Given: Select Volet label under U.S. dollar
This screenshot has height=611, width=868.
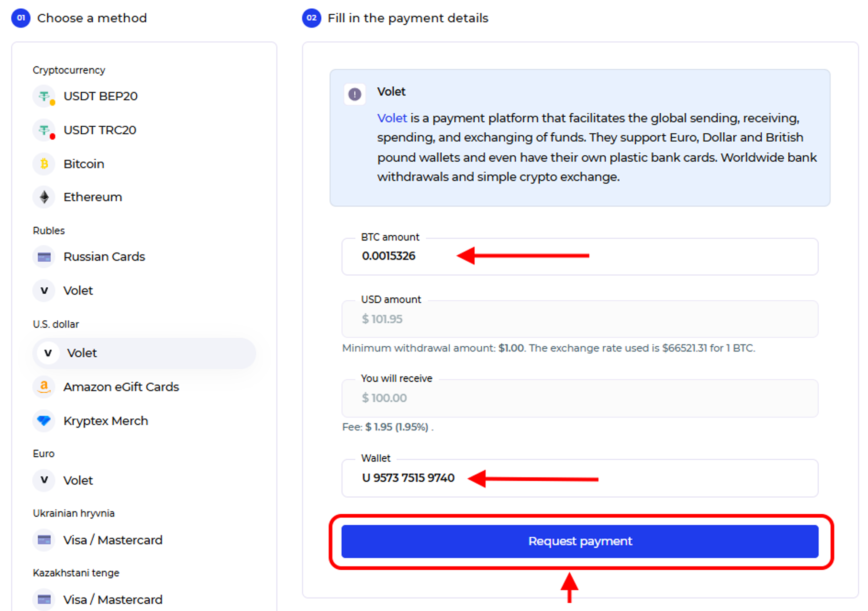Looking at the screenshot, I should pyautogui.click(x=82, y=353).
